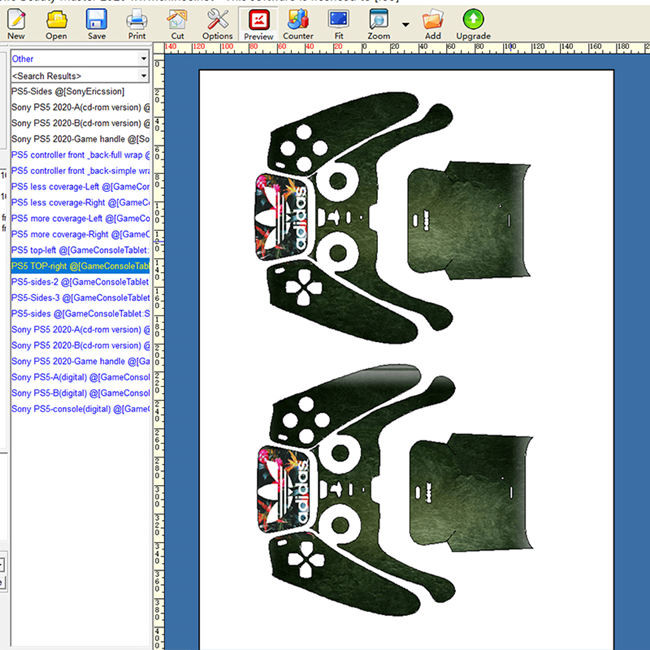Click the Zoom magnifier icon

click(379, 19)
